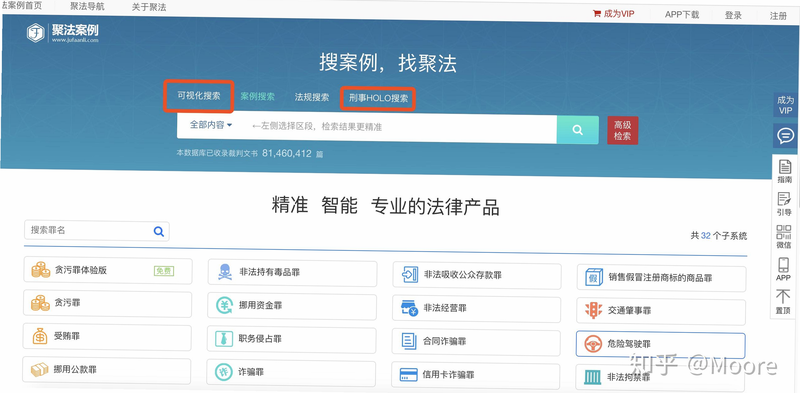The height and width of the screenshot is (393, 800).
Task: Click the 职务侵占罪 label
Action: (260, 338)
